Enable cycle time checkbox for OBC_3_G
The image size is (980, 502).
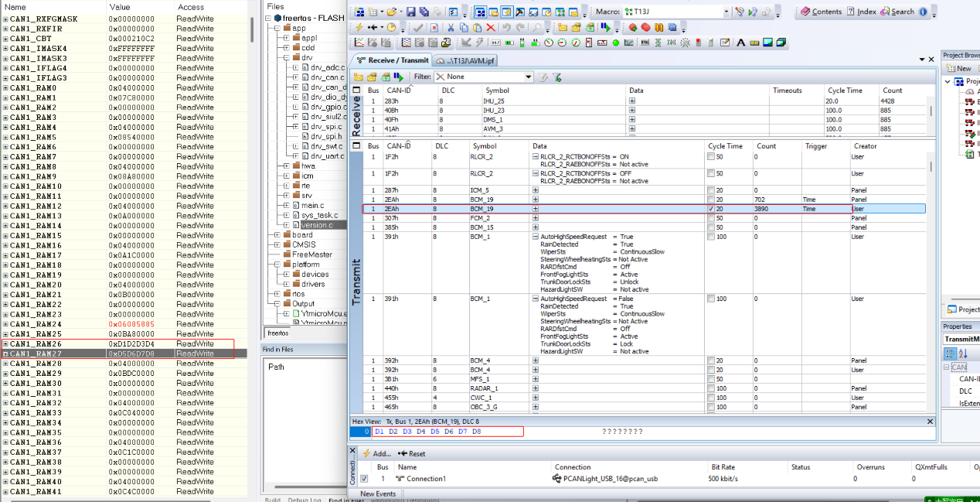tap(711, 407)
